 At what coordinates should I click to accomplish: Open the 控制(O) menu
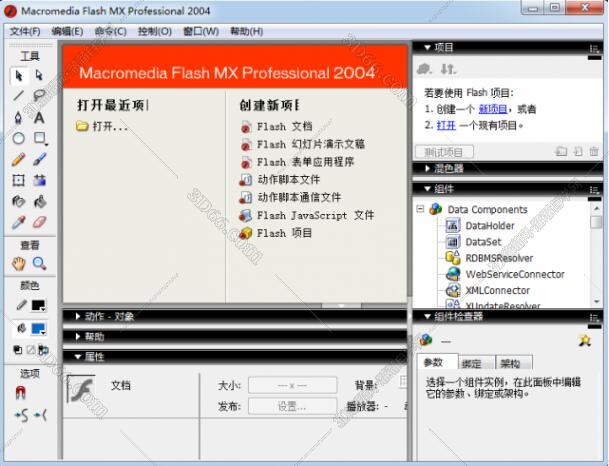[x=155, y=31]
